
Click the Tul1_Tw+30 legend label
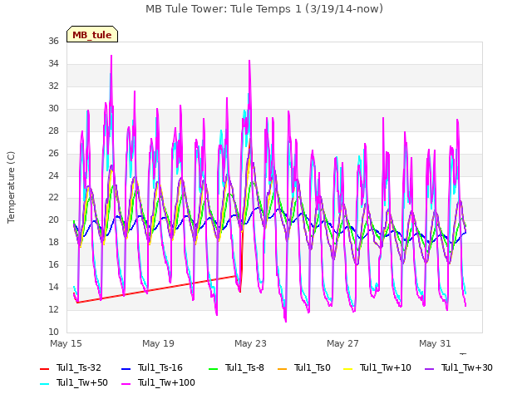467,367
